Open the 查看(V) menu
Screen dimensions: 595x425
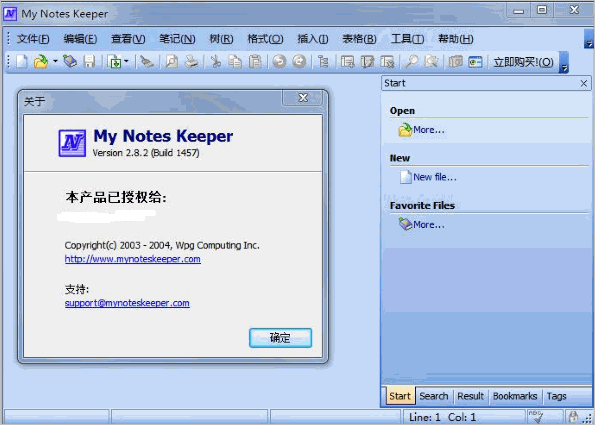click(x=128, y=39)
